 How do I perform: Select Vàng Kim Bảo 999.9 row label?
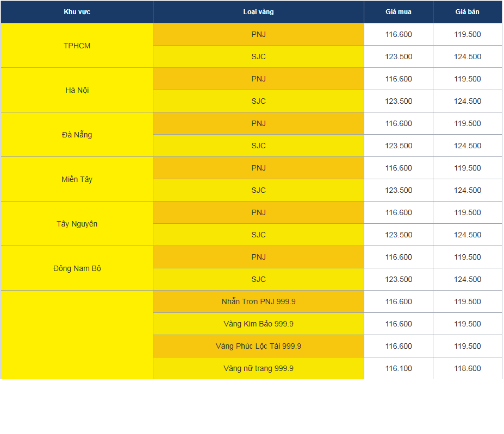coord(258,324)
